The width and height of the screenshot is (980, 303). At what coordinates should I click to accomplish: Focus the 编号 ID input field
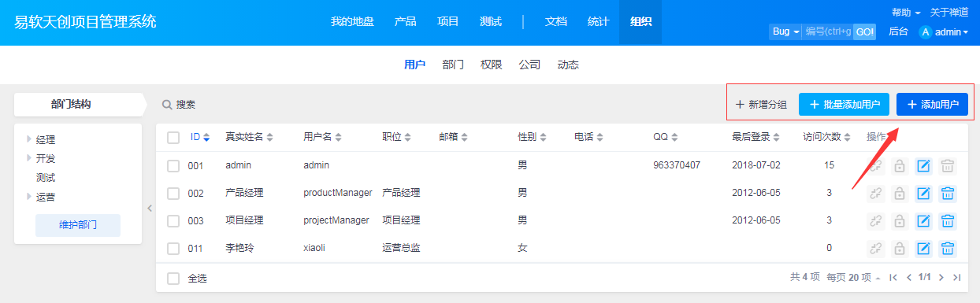828,31
